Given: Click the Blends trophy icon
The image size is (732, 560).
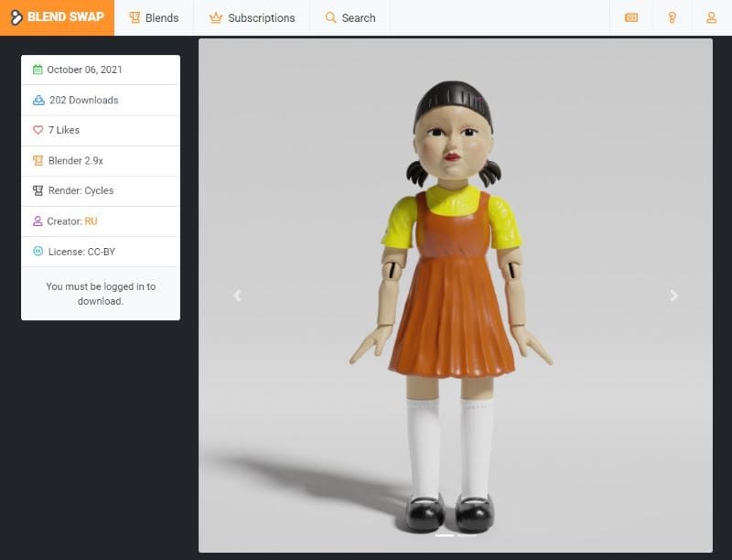Looking at the screenshot, I should pos(135,17).
